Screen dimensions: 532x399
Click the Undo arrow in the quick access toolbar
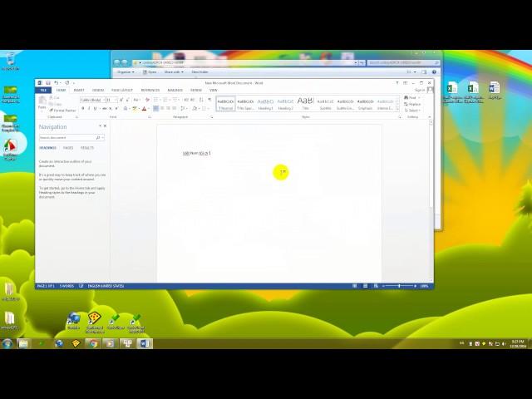[x=57, y=83]
